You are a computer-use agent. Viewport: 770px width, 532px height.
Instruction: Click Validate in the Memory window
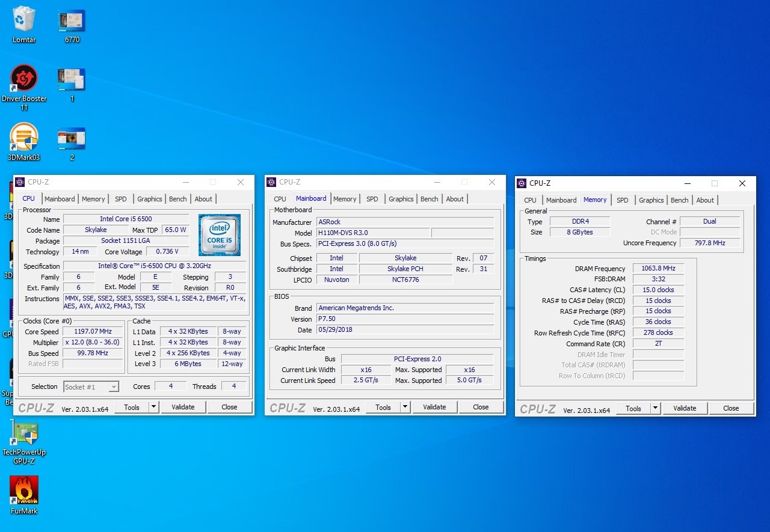tap(685, 408)
